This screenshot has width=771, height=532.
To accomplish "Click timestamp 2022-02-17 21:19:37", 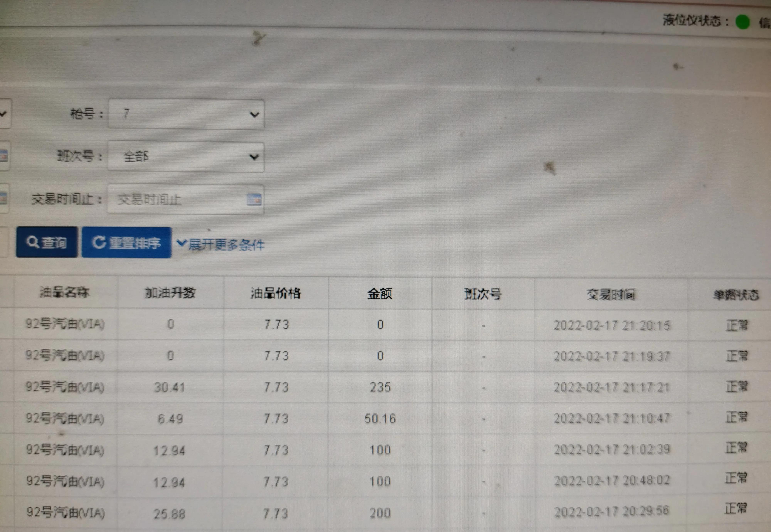I will point(612,356).
